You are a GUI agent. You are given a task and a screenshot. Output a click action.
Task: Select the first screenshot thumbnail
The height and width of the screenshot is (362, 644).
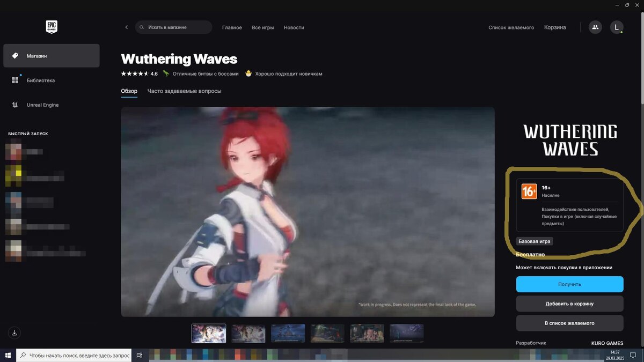(209, 333)
